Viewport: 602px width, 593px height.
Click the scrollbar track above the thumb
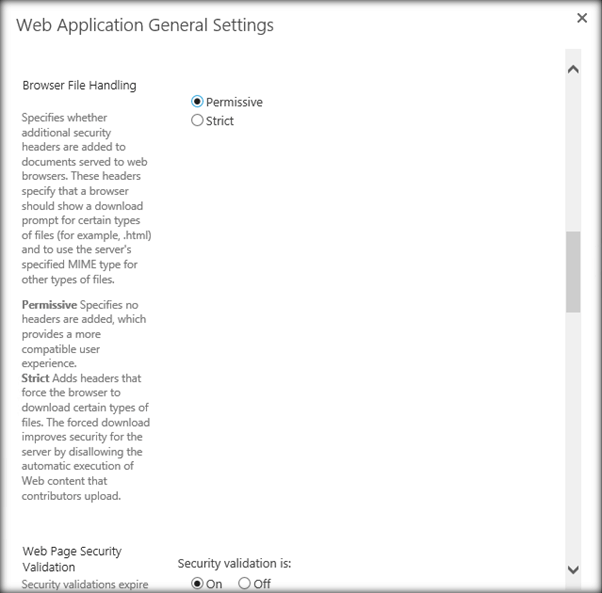point(573,150)
